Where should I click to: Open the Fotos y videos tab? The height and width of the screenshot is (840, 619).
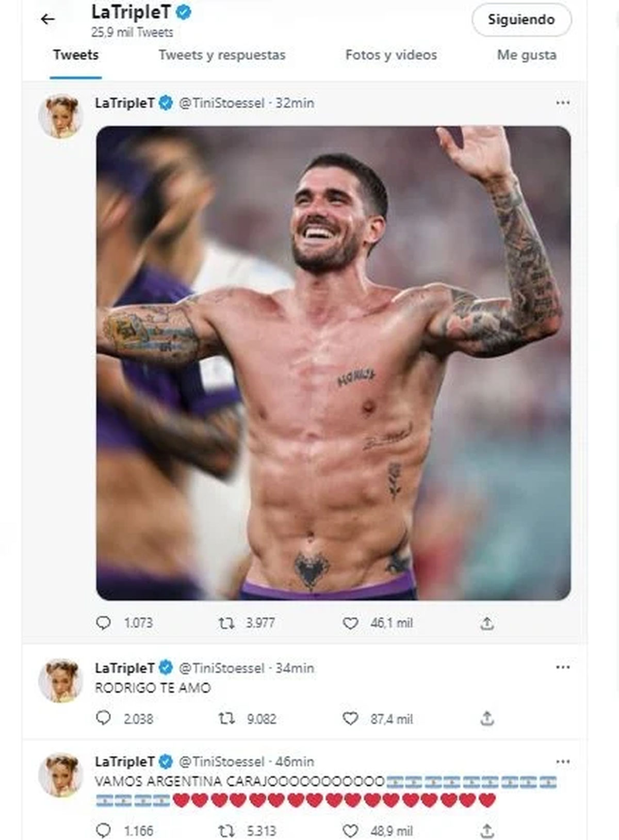tap(391, 55)
